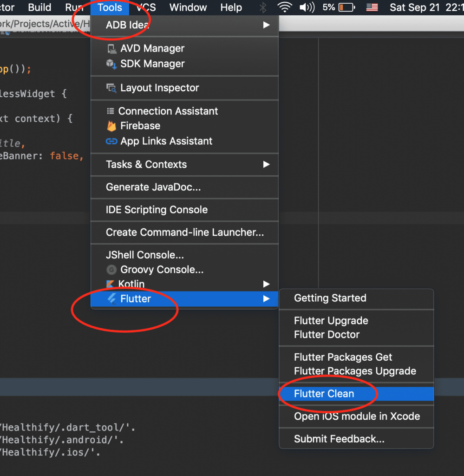Expand the ADB Idea submenu arrow
The height and width of the screenshot is (476, 464).
point(266,25)
